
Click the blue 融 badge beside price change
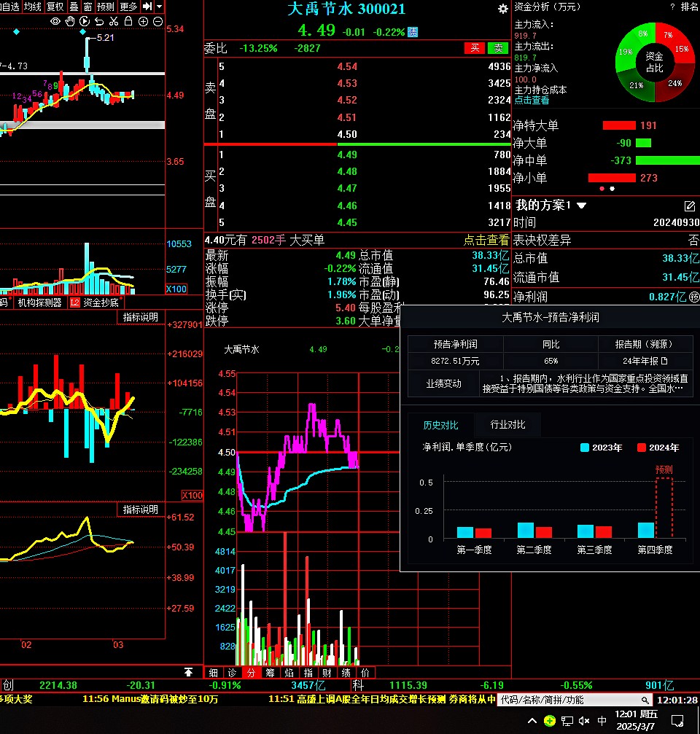413,32
